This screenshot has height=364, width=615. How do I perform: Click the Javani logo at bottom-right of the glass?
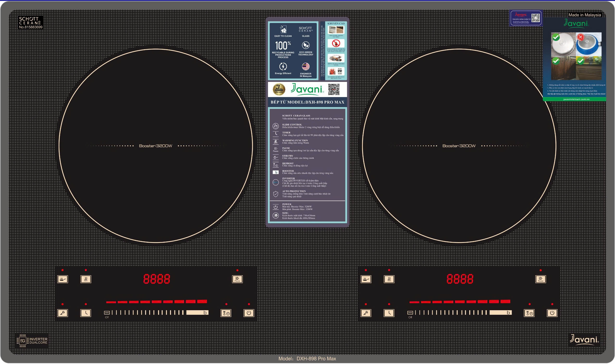point(584,340)
